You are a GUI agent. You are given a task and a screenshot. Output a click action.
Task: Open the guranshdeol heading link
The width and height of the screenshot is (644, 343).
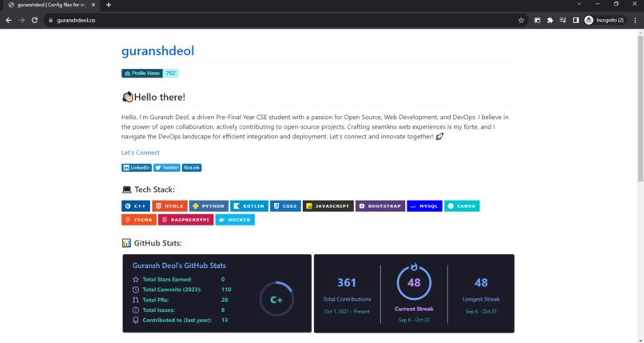click(157, 51)
